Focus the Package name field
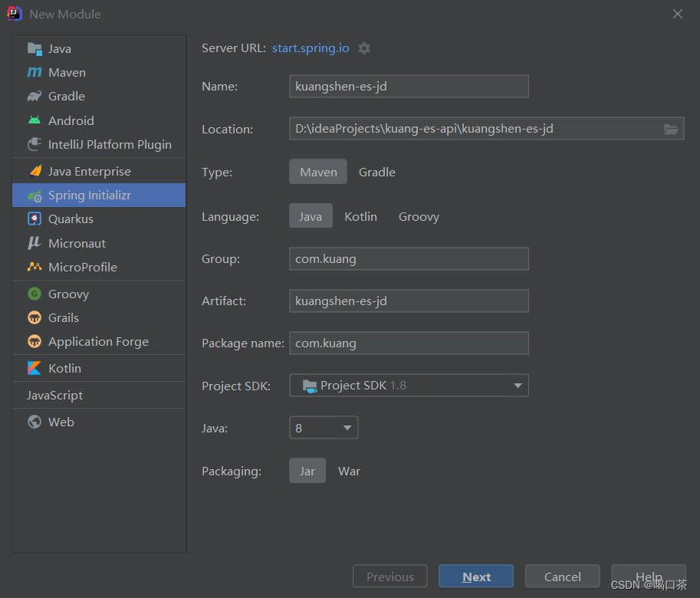 (409, 343)
